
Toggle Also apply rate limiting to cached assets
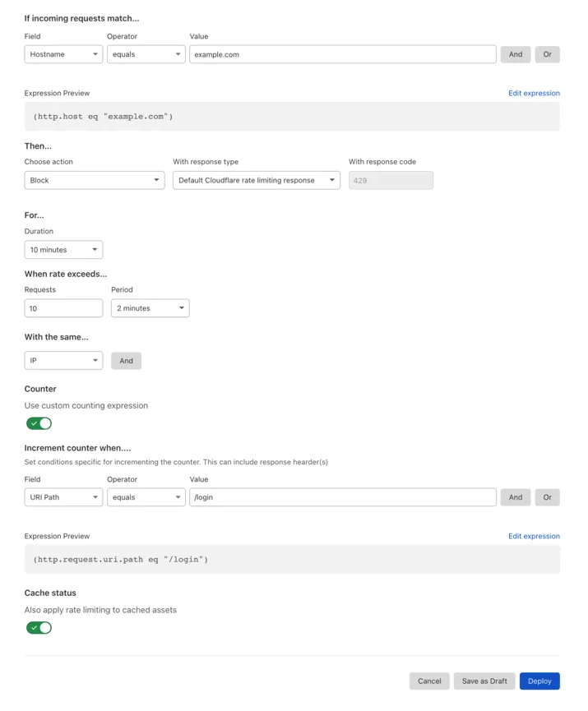click(39, 628)
